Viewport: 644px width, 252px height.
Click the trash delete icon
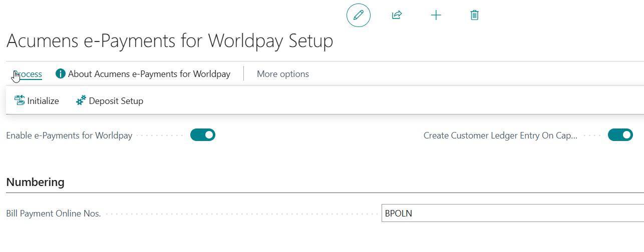pyautogui.click(x=475, y=15)
